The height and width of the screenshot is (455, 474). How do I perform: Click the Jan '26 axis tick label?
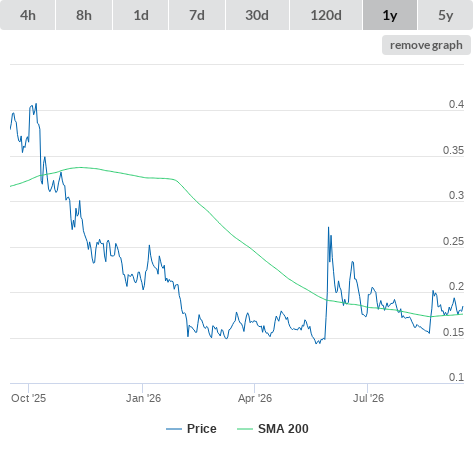(x=143, y=398)
